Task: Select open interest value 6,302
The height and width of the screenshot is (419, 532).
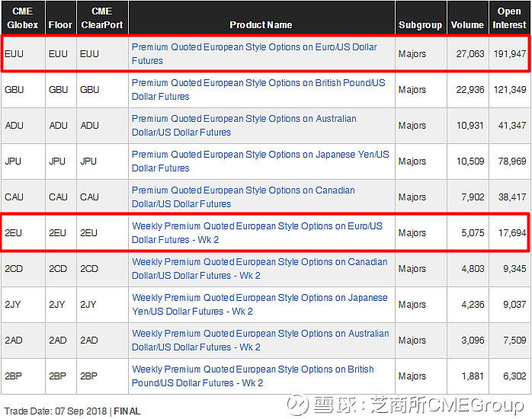Action: [x=514, y=376]
